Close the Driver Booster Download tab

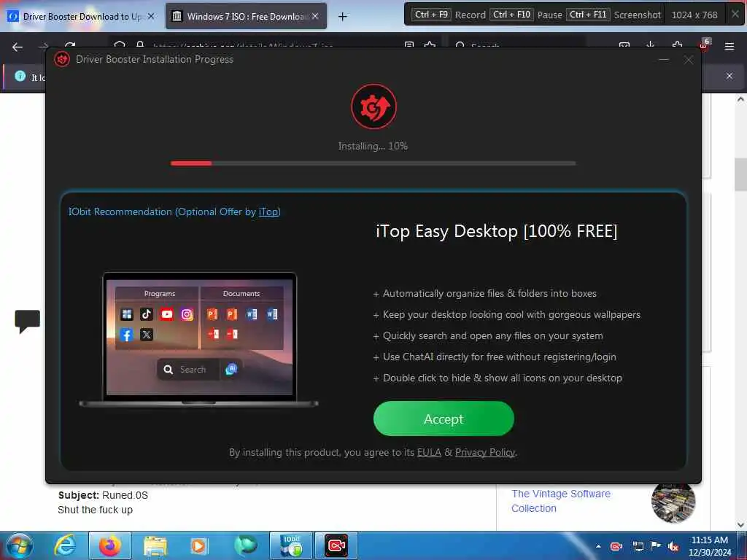click(151, 16)
